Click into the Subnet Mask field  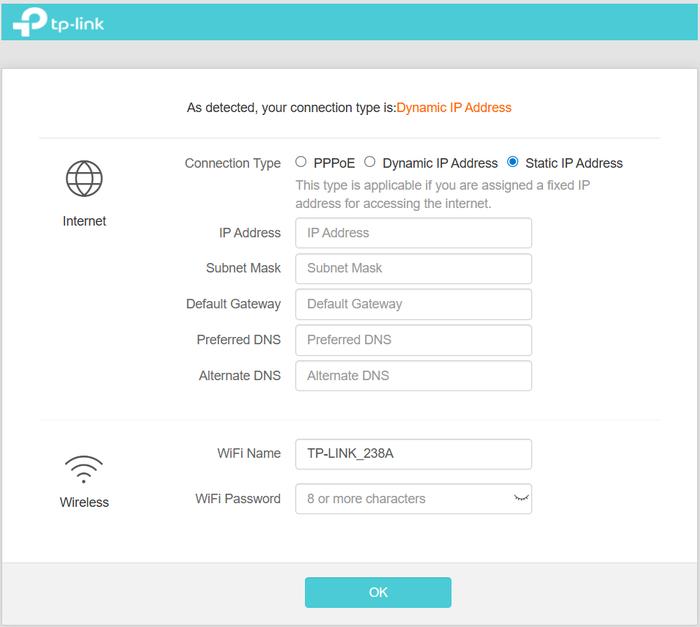tap(413, 268)
